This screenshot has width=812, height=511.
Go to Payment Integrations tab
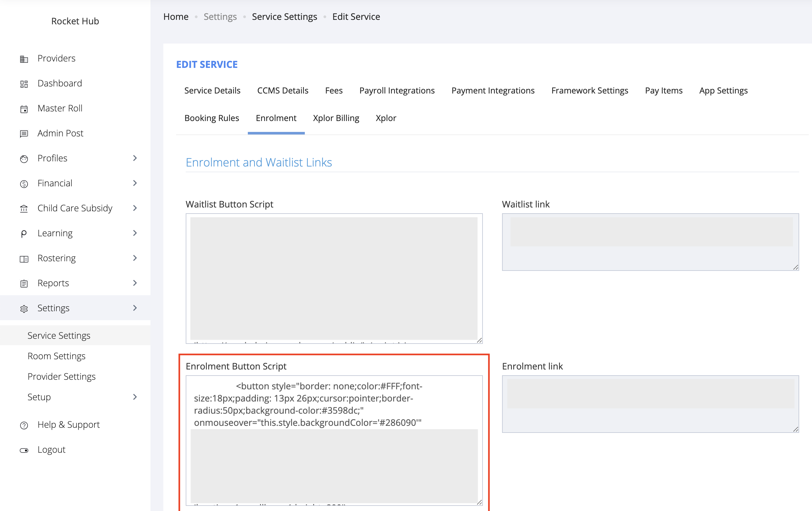click(493, 90)
